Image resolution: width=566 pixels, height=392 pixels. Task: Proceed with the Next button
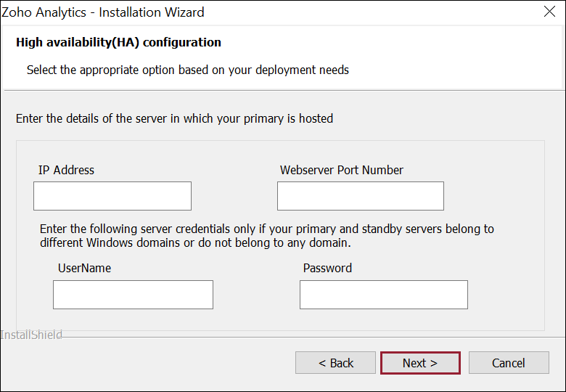[420, 363]
